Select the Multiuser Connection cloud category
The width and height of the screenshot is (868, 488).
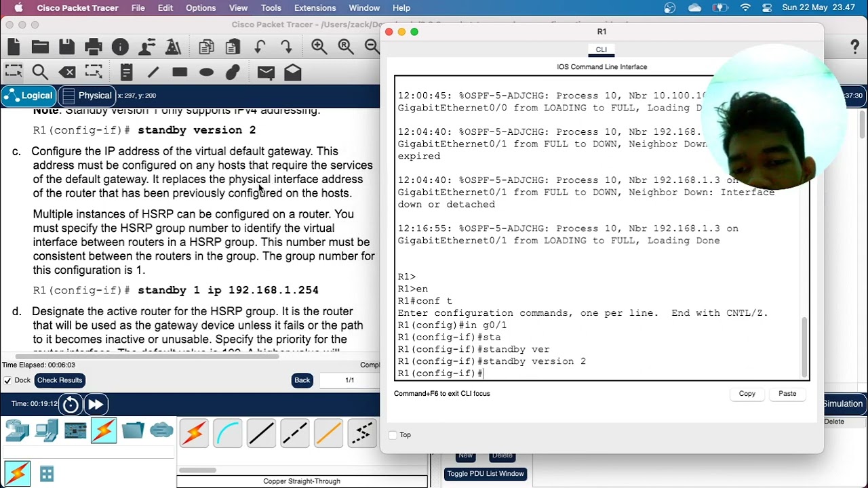click(x=161, y=430)
